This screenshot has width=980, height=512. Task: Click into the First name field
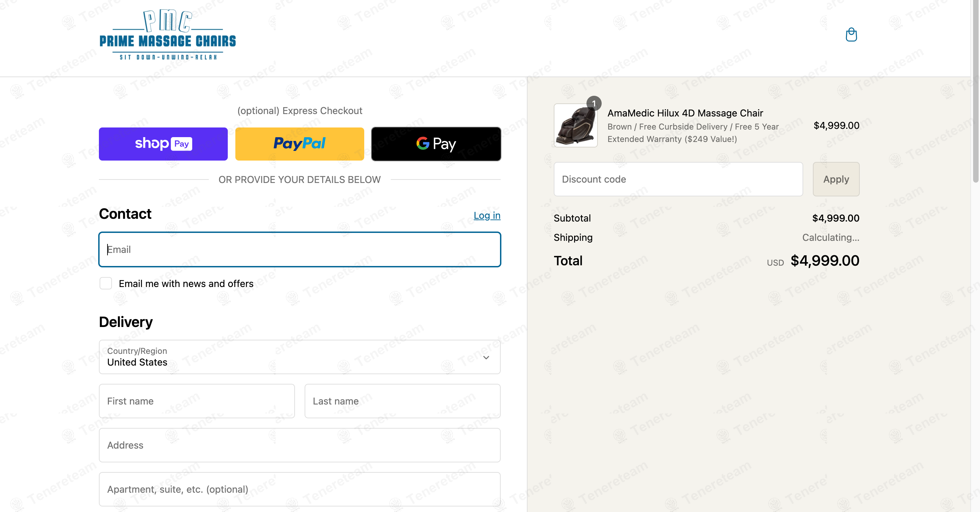coord(197,401)
